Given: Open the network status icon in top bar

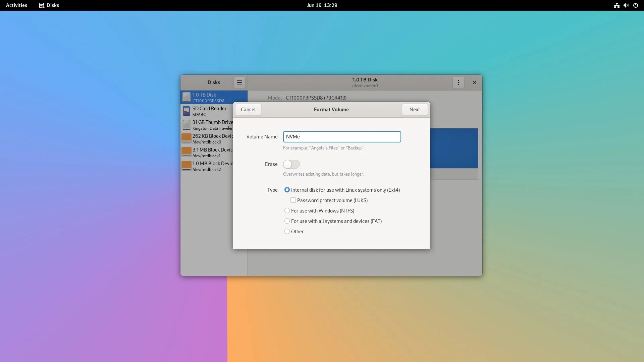Looking at the screenshot, I should click(616, 5).
